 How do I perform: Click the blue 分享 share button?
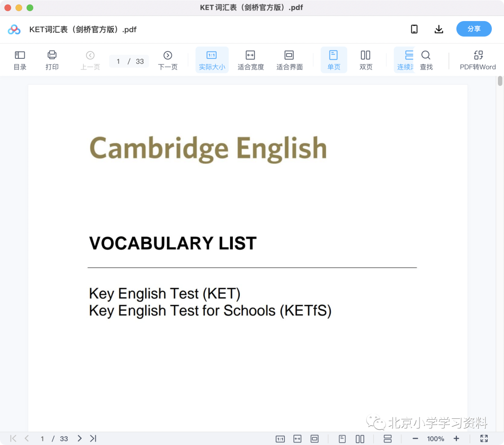click(474, 29)
